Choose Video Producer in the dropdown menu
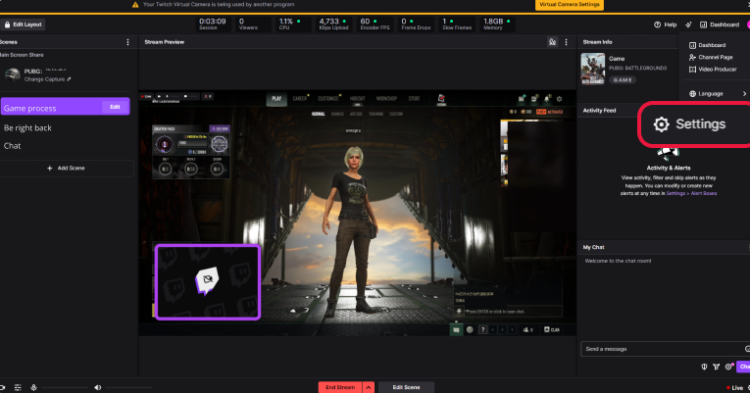Screen dimensions: 750x393 point(713,69)
